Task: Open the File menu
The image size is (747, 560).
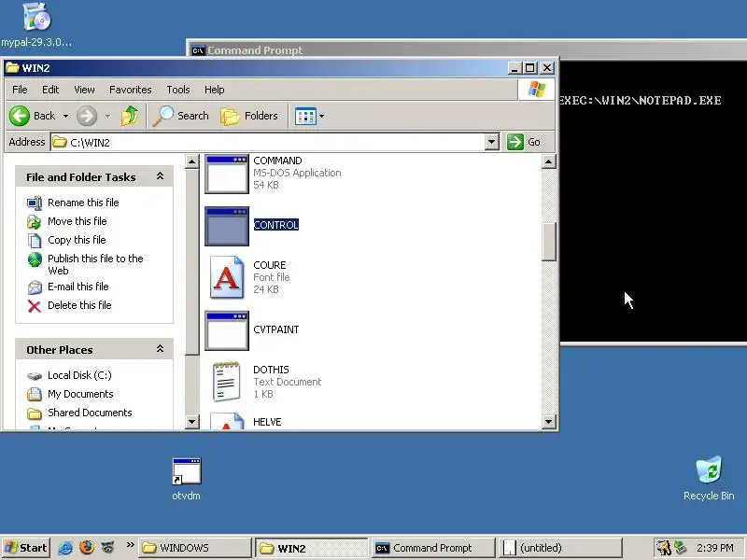Action: tap(20, 90)
